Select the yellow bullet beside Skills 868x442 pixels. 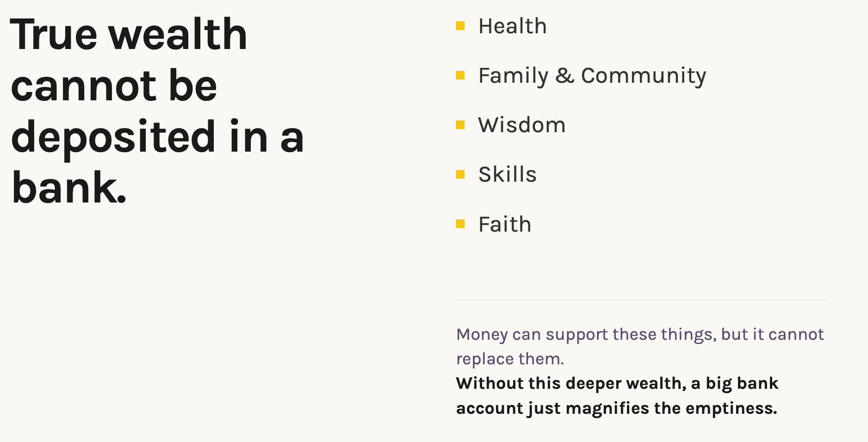(460, 174)
